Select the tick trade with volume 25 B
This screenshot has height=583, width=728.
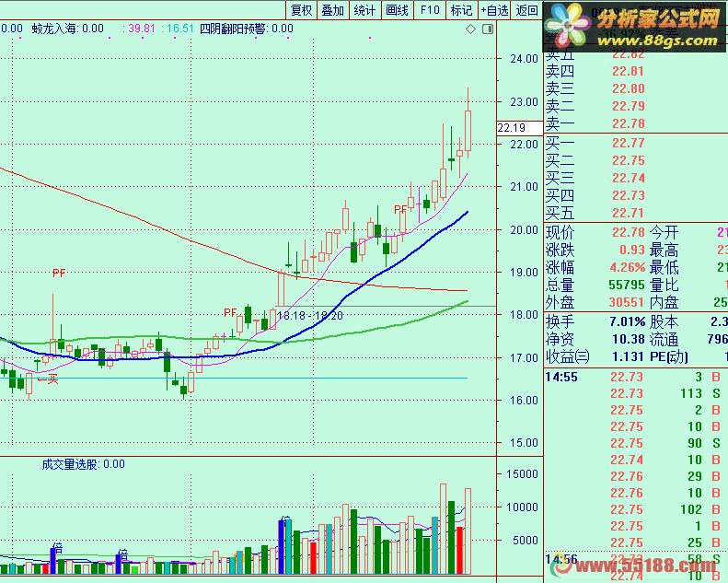[x=635, y=543]
